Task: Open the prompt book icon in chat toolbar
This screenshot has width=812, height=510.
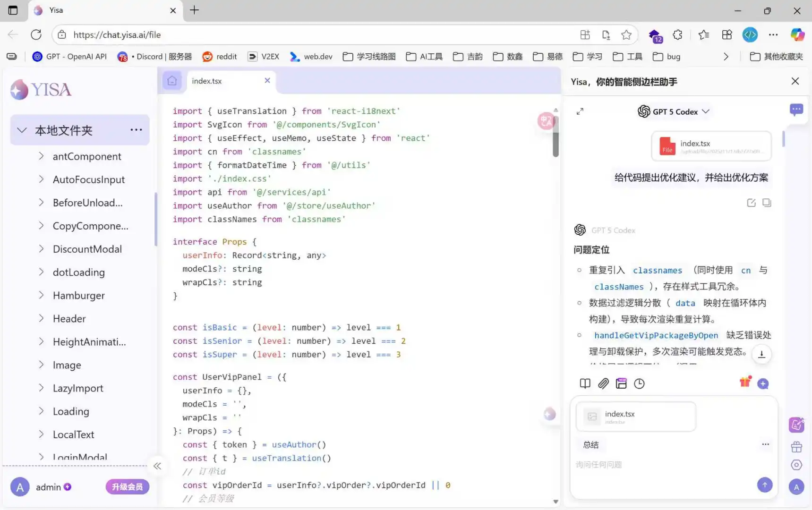Action: point(584,383)
